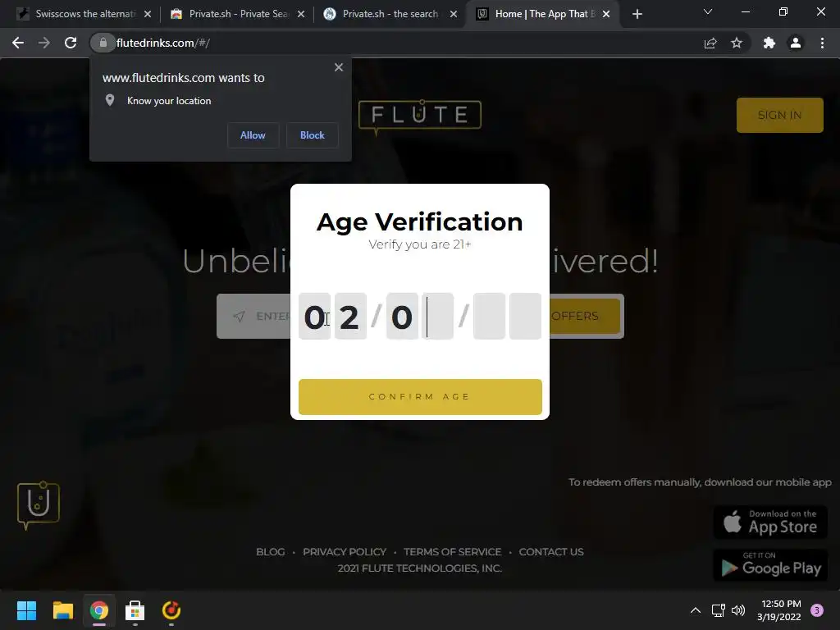The image size is (840, 630).
Task: Close the Home | The App That tab
Action: pyautogui.click(x=606, y=14)
